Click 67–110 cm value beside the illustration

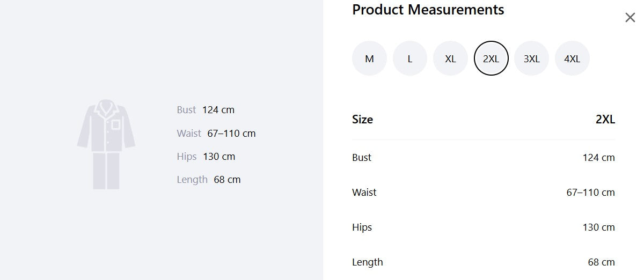(x=232, y=133)
